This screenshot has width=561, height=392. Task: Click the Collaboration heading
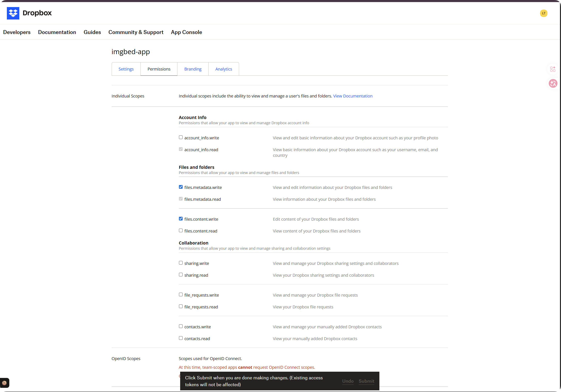(x=193, y=243)
